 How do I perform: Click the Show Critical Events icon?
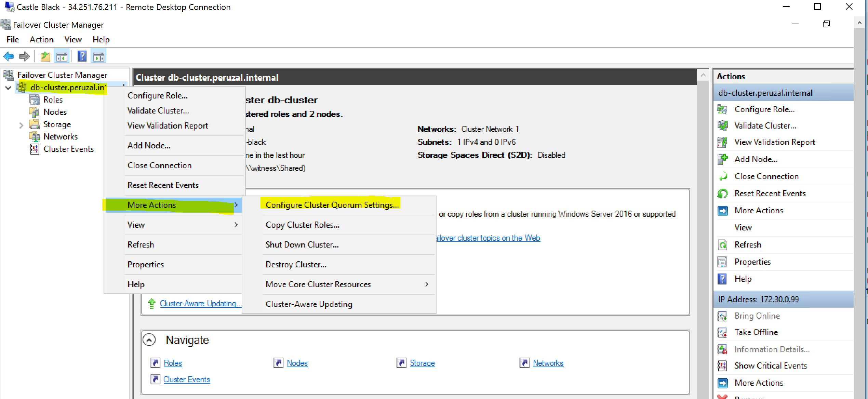[722, 366]
